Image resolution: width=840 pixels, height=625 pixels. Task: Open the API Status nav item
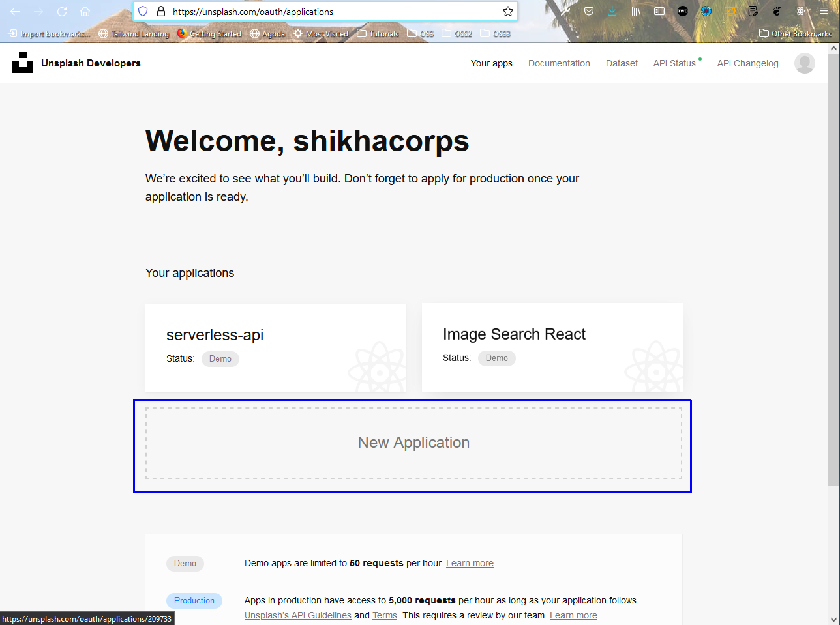pyautogui.click(x=675, y=63)
